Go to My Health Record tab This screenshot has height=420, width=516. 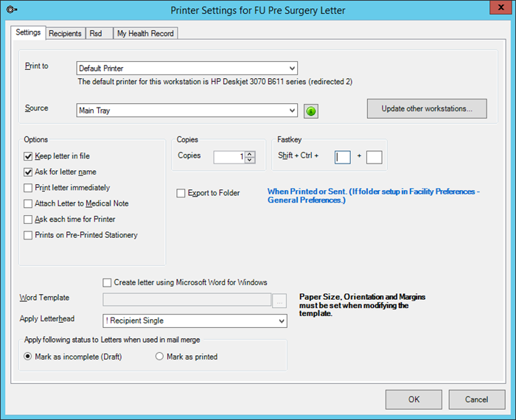pyautogui.click(x=145, y=34)
